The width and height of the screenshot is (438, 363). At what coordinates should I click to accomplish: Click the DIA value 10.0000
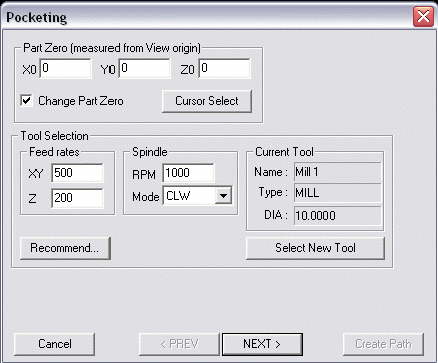coord(338,216)
